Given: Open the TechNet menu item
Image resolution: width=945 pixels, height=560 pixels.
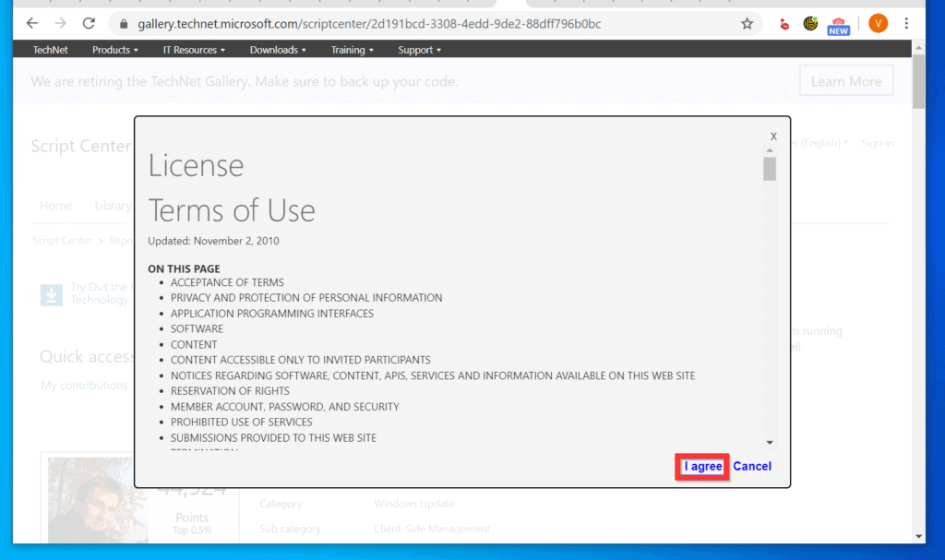Looking at the screenshot, I should pyautogui.click(x=50, y=50).
